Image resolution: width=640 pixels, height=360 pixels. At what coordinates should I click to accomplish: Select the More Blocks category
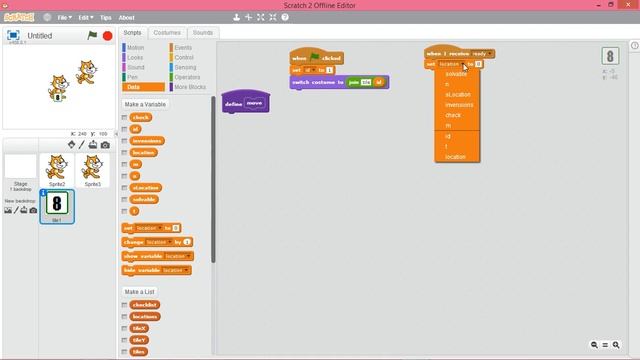(x=190, y=87)
